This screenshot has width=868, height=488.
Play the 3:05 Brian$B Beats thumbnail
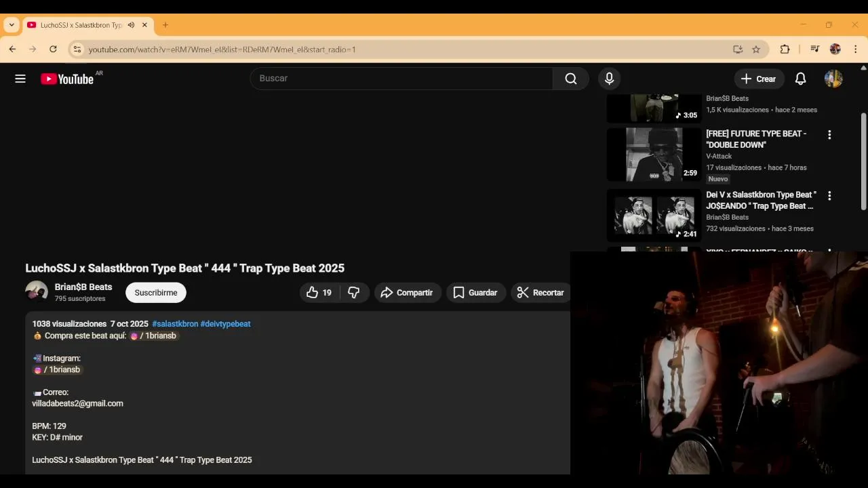654,108
